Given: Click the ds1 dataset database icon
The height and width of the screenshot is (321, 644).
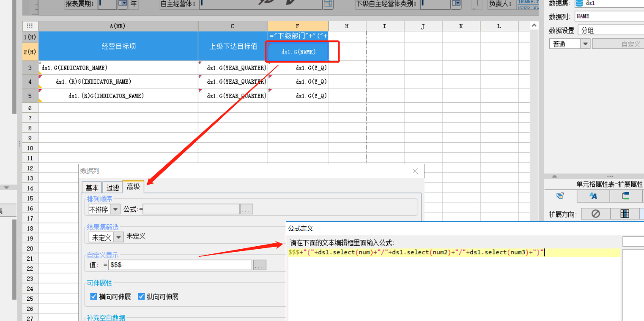Looking at the screenshot, I should [579, 3].
